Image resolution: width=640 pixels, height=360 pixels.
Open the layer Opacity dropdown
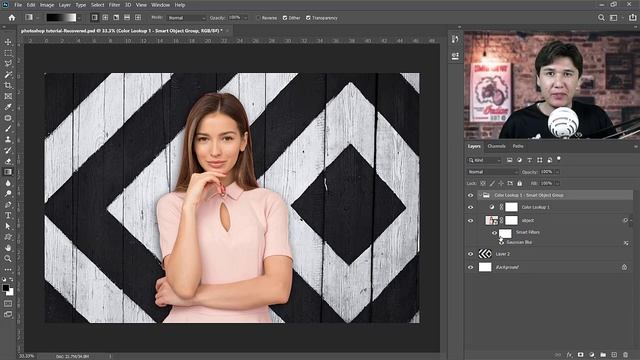[x=557, y=172]
